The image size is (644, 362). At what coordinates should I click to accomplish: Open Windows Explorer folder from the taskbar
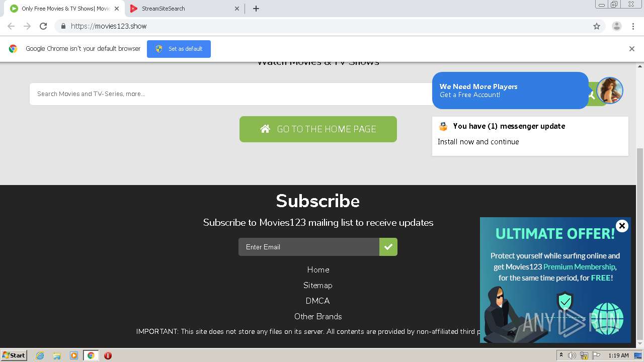(x=57, y=355)
